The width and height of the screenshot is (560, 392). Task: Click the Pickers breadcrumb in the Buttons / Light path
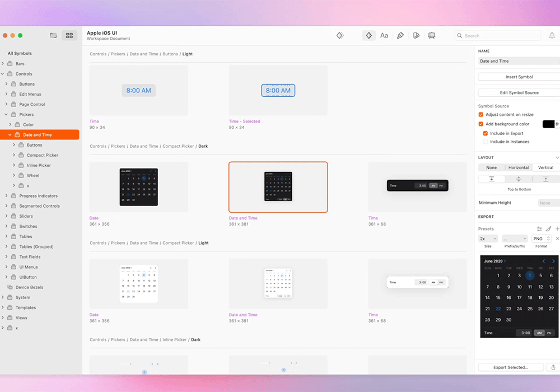pos(118,54)
